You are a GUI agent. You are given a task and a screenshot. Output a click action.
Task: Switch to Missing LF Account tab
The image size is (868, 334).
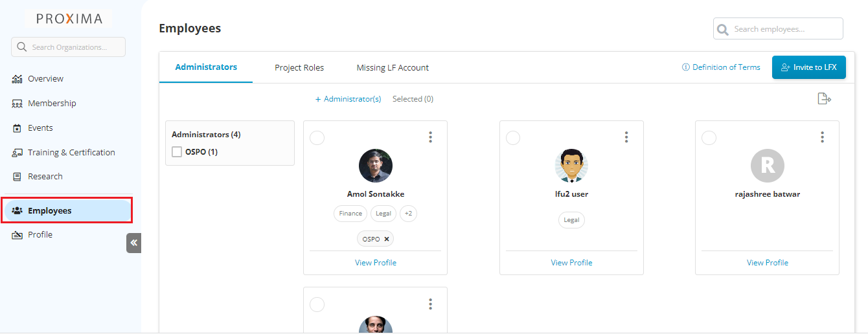(x=393, y=67)
